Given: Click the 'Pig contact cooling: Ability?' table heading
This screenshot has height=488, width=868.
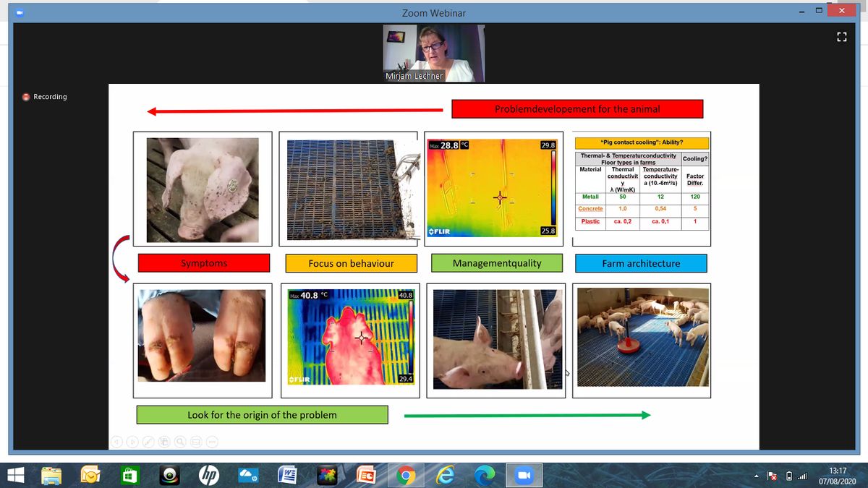Looking at the screenshot, I should click(642, 142).
